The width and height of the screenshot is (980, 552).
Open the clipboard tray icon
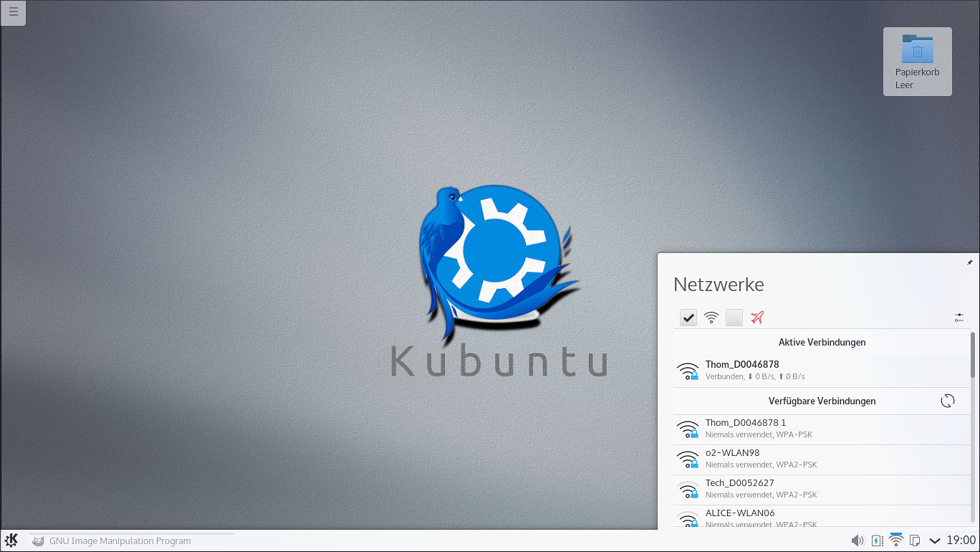(915, 541)
